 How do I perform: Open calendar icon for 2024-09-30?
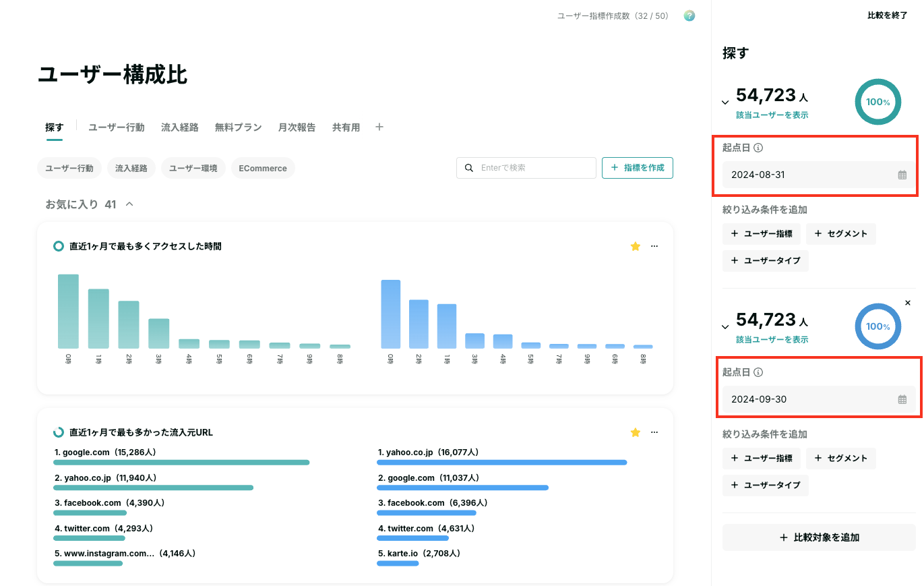tap(902, 399)
